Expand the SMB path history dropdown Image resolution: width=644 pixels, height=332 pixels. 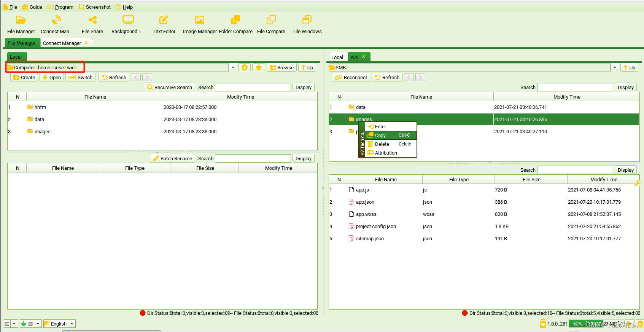click(615, 67)
